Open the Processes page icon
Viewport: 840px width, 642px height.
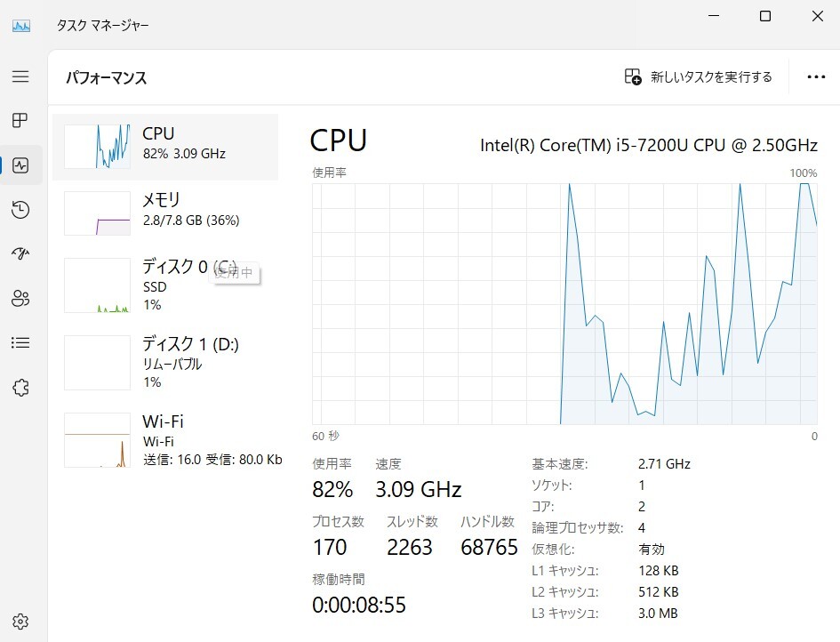(20, 120)
